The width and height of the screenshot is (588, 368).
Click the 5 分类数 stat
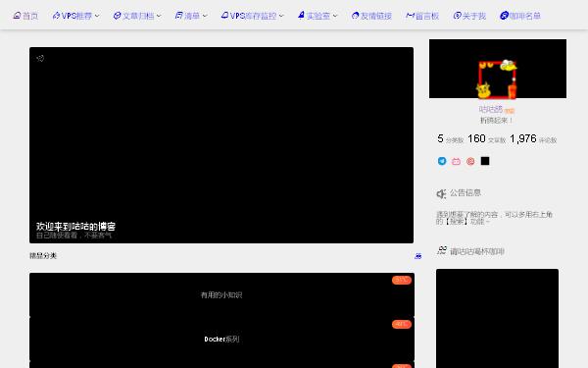click(451, 139)
